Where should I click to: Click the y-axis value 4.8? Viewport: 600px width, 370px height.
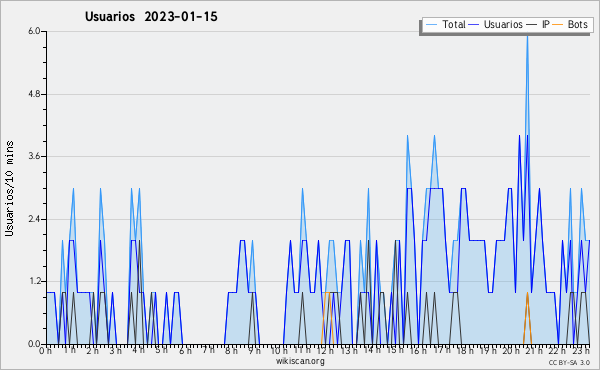coord(34,94)
